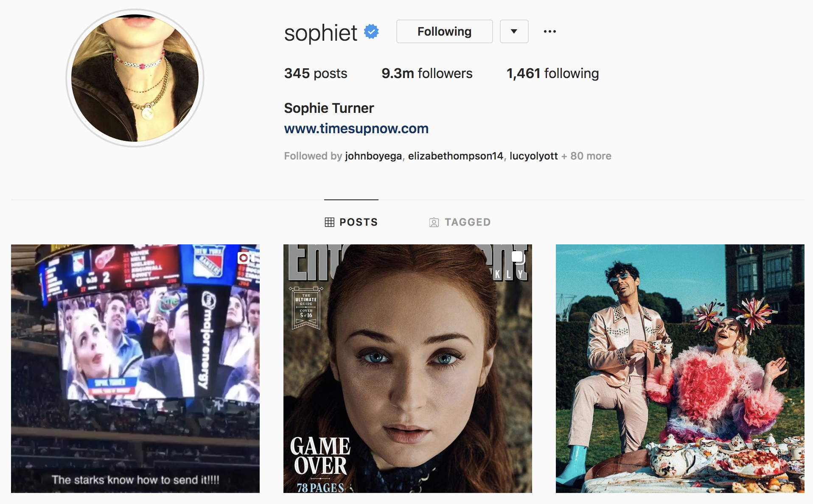Click the video camera icon on first post
This screenshot has height=504, width=813.
coord(247,258)
